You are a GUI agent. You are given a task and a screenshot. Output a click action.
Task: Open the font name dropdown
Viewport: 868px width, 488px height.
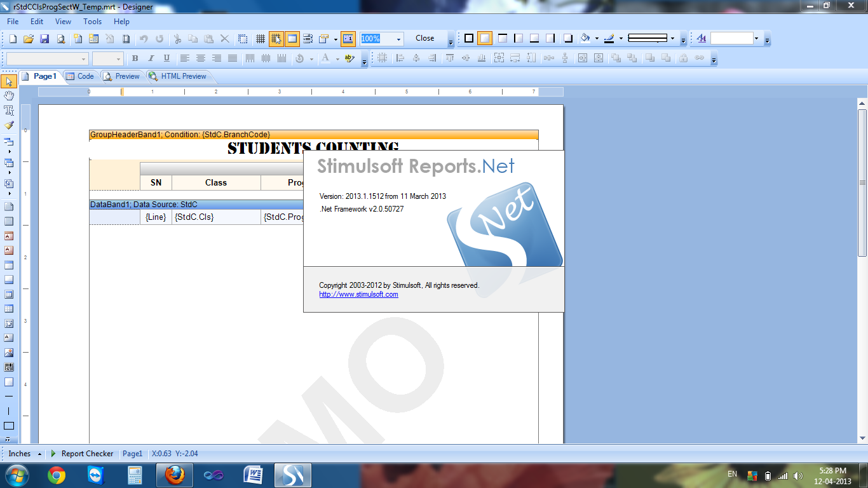84,58
